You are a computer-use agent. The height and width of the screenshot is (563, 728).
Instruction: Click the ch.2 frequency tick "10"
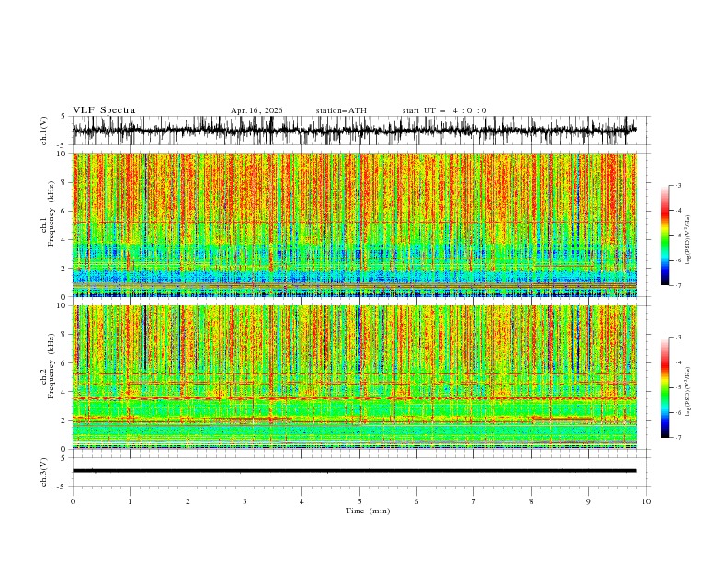click(61, 305)
